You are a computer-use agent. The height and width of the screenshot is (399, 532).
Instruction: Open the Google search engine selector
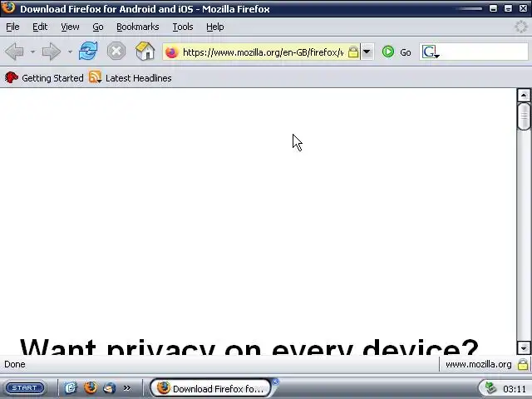431,52
